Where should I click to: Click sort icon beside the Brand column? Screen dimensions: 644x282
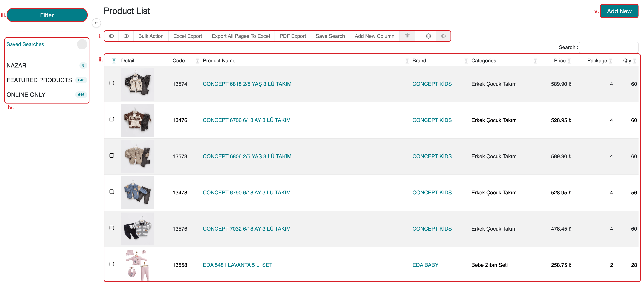pos(466,61)
